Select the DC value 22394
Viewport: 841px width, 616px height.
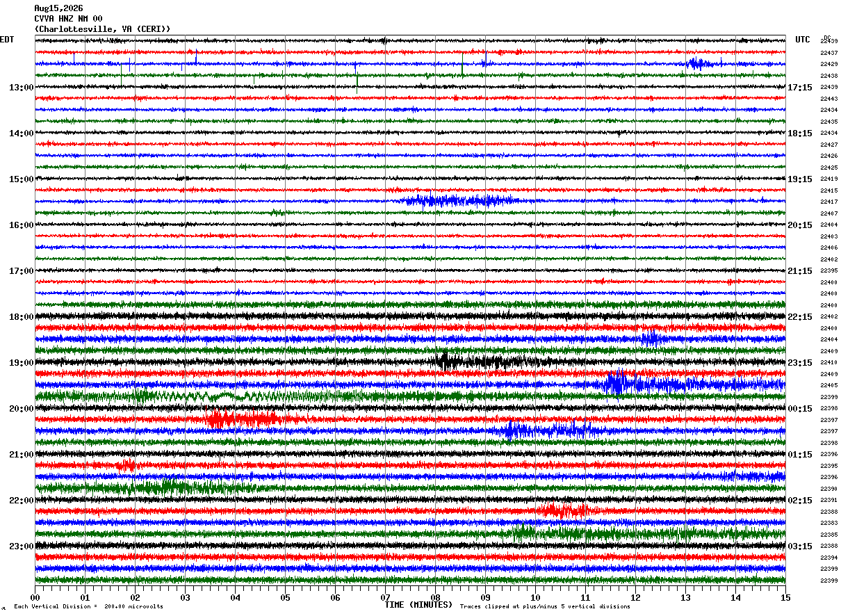tap(828, 558)
